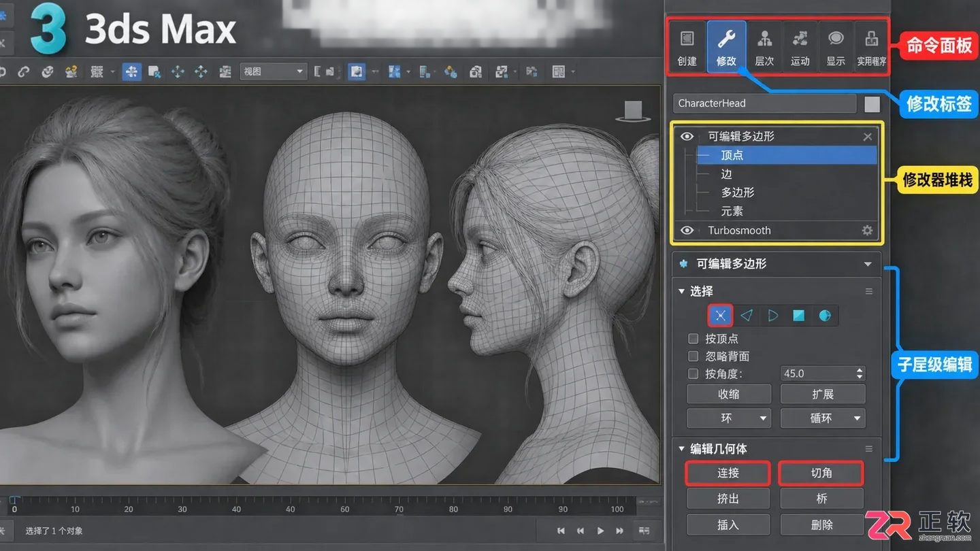
Task: Open the 层次 (Hierarchy) panel tab
Action: pos(764,47)
